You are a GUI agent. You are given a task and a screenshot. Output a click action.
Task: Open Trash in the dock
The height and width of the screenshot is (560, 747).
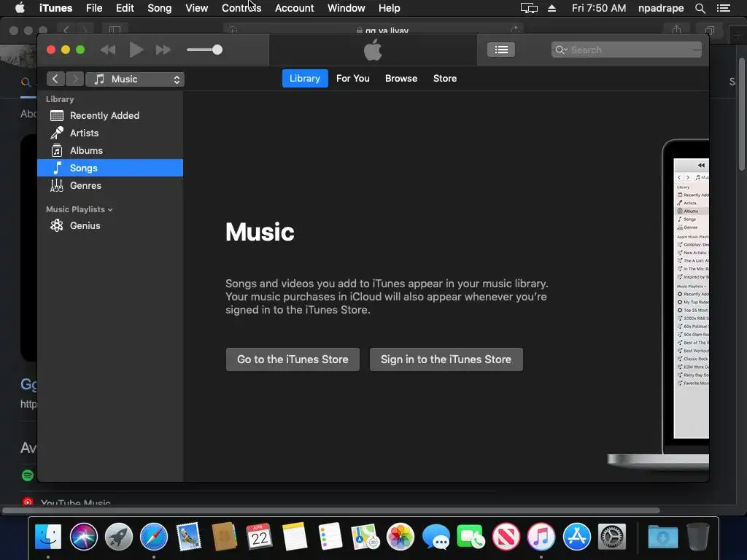tap(698, 537)
